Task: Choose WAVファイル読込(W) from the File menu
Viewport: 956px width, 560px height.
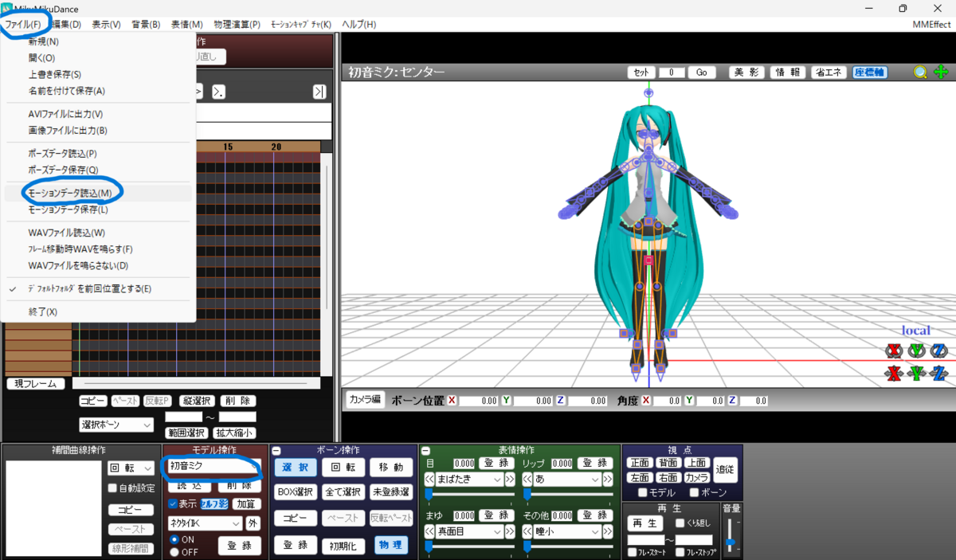Action: tap(66, 233)
